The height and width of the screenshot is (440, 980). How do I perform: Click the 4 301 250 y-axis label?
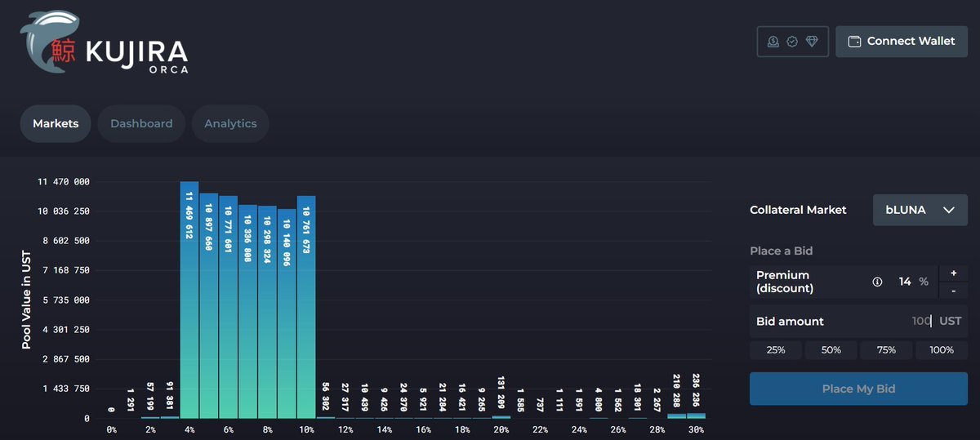pyautogui.click(x=67, y=329)
